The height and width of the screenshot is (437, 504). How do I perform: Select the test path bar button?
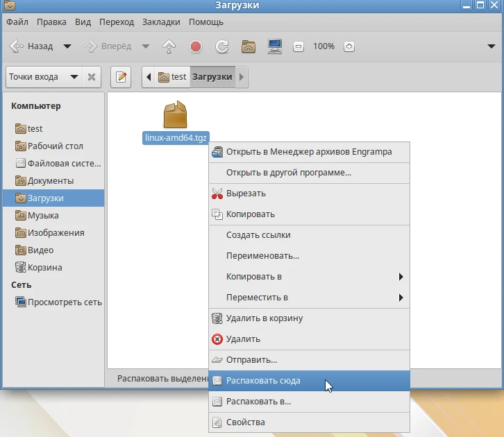(172, 77)
